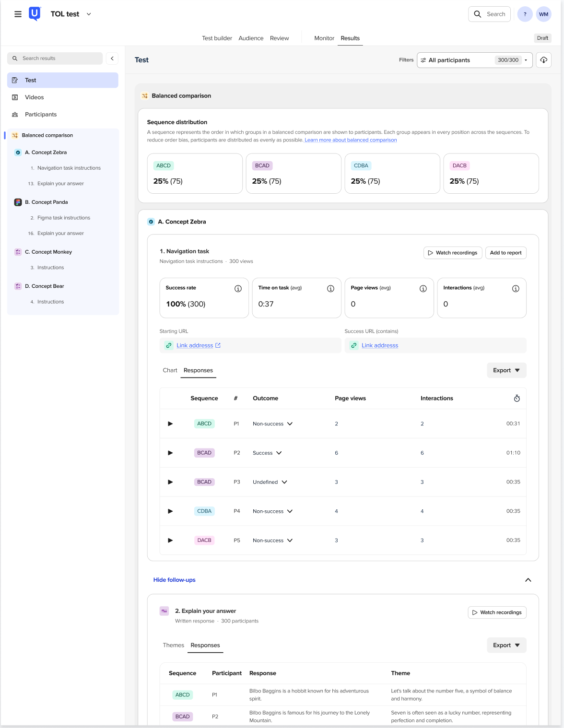
Task: Collapse follow-ups using the chevron up arrow
Action: pos(528,580)
